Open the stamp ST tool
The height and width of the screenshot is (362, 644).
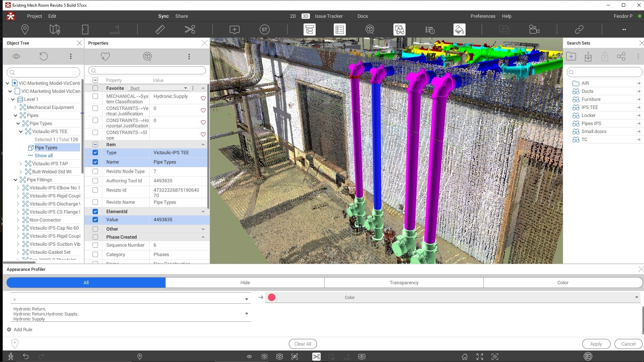(264, 29)
